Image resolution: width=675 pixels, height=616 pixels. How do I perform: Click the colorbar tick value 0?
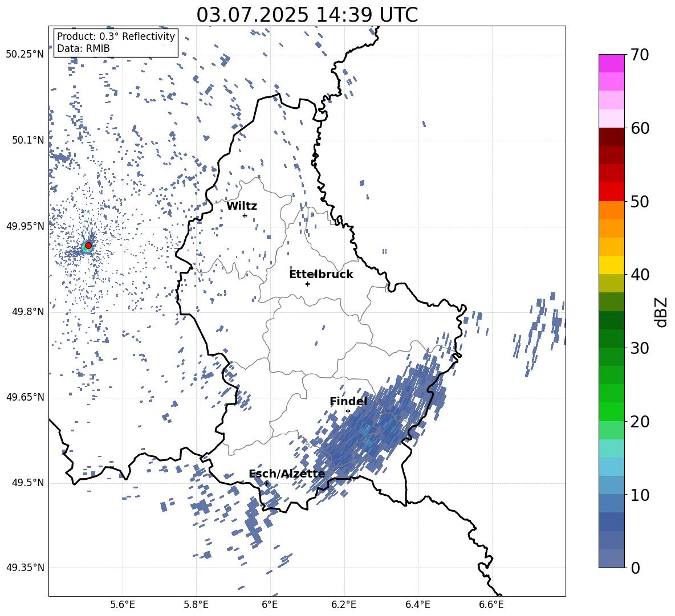coord(635,568)
